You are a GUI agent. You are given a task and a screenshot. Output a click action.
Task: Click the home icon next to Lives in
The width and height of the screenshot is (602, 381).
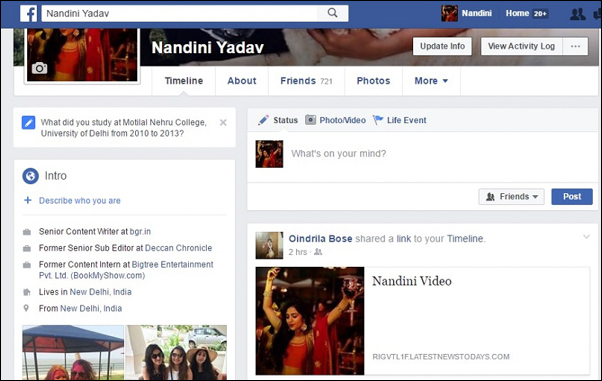(27, 292)
